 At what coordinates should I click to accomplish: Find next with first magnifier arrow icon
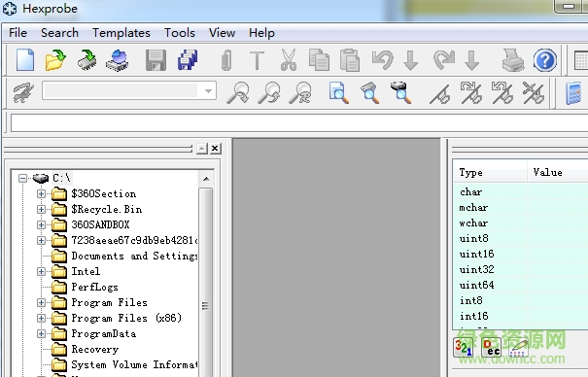[238, 92]
